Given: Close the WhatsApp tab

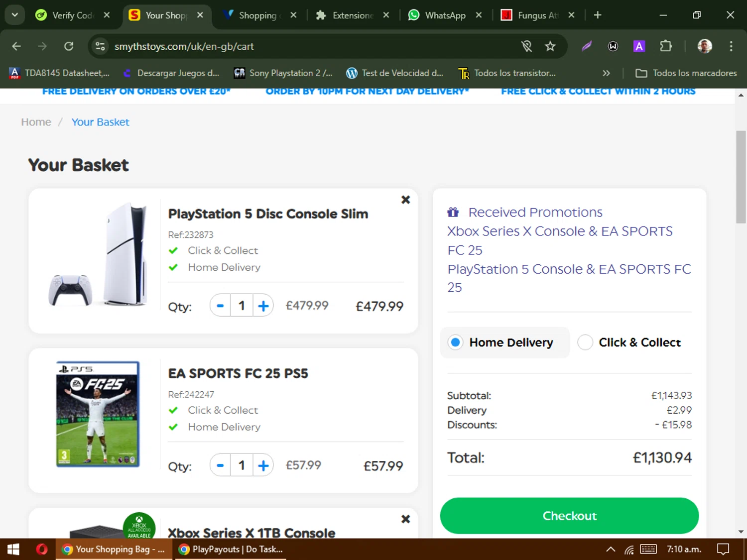Looking at the screenshot, I should 479,15.
